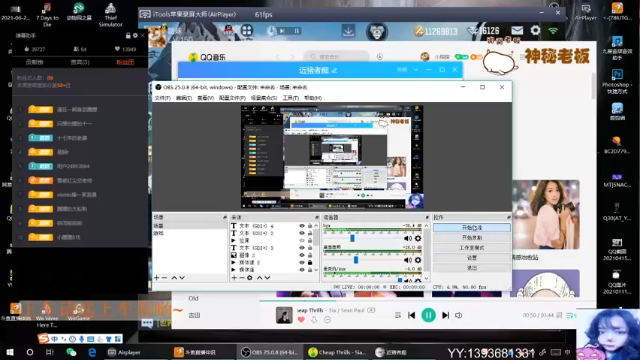This screenshot has width=640, height=360.
Task: Expand the chevron in 近猪者痴 title bar
Action: 416,70
